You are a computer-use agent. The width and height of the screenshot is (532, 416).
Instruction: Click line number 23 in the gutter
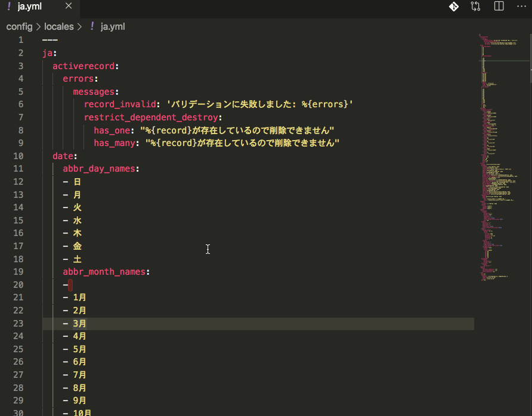click(18, 324)
